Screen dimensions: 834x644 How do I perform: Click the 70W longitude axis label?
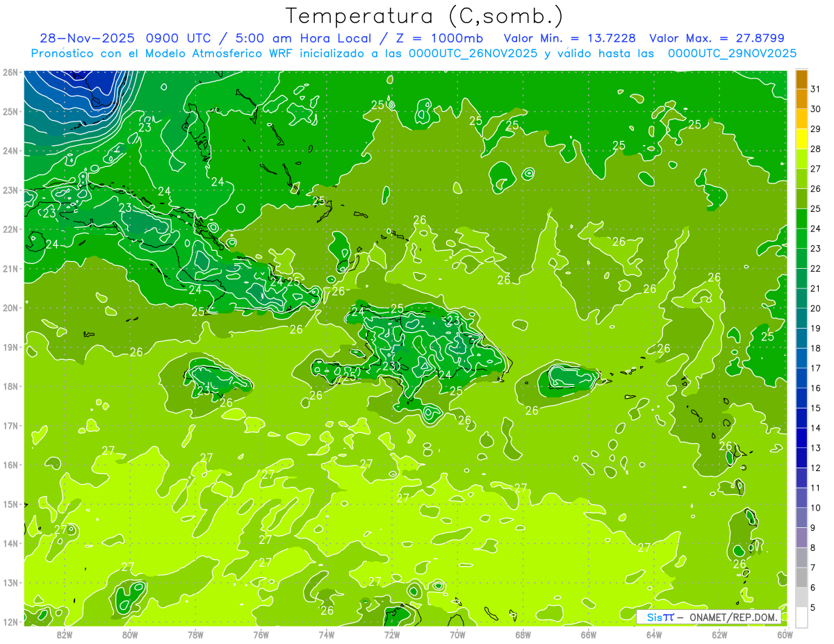tap(457, 634)
